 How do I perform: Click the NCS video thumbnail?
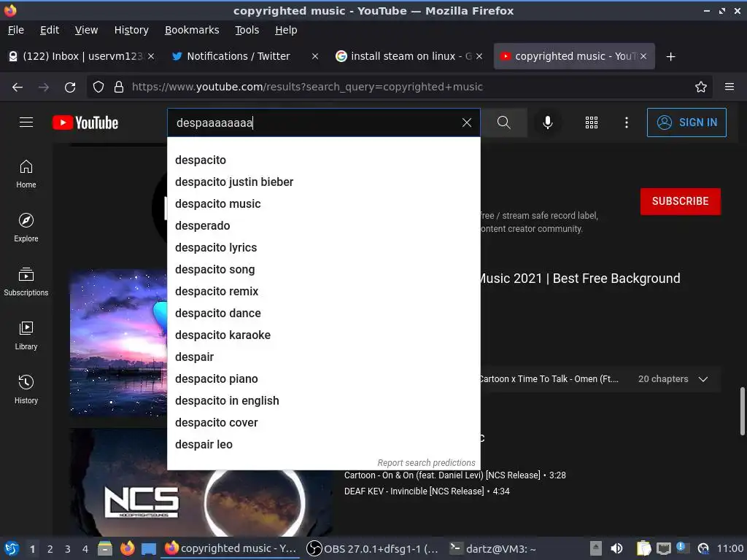pos(201,502)
